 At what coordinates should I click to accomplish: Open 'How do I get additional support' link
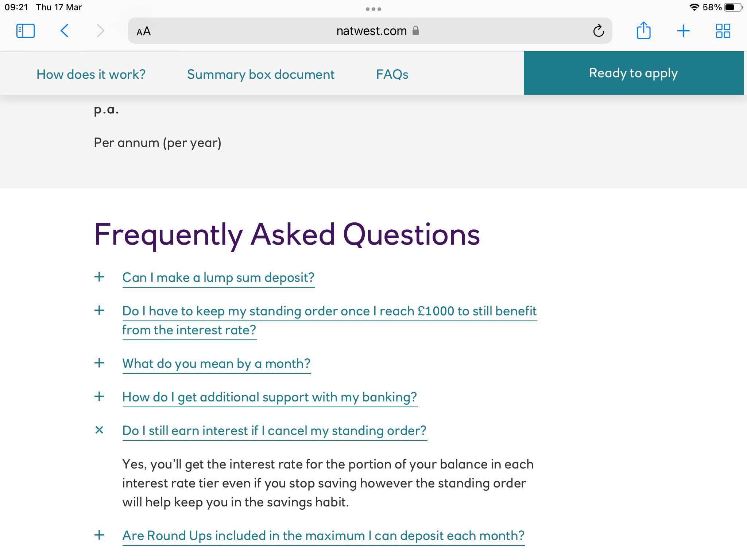(x=270, y=397)
